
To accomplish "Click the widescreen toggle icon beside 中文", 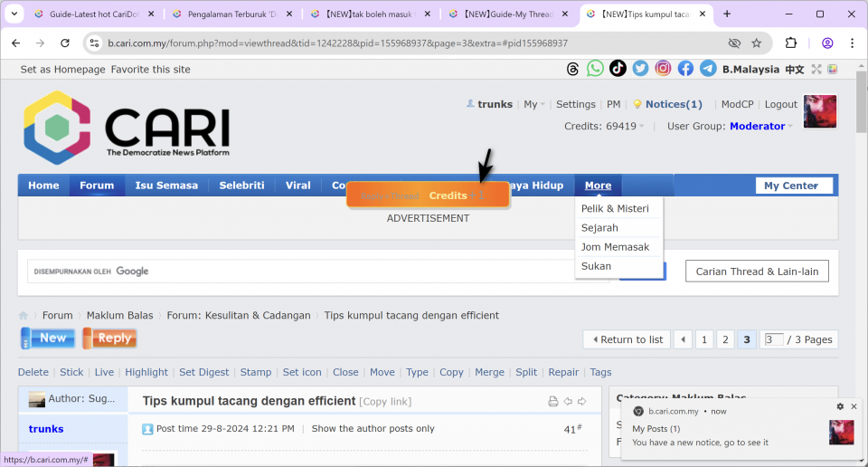I will (816, 69).
